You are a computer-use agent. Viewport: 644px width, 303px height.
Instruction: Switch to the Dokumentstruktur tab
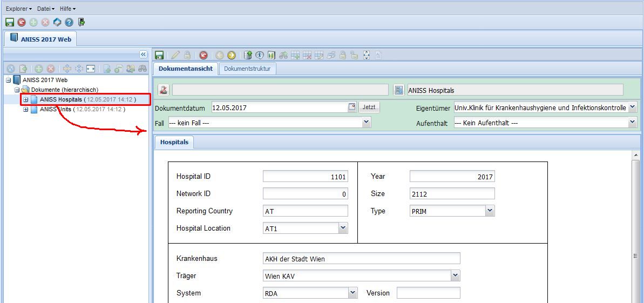tap(248, 69)
